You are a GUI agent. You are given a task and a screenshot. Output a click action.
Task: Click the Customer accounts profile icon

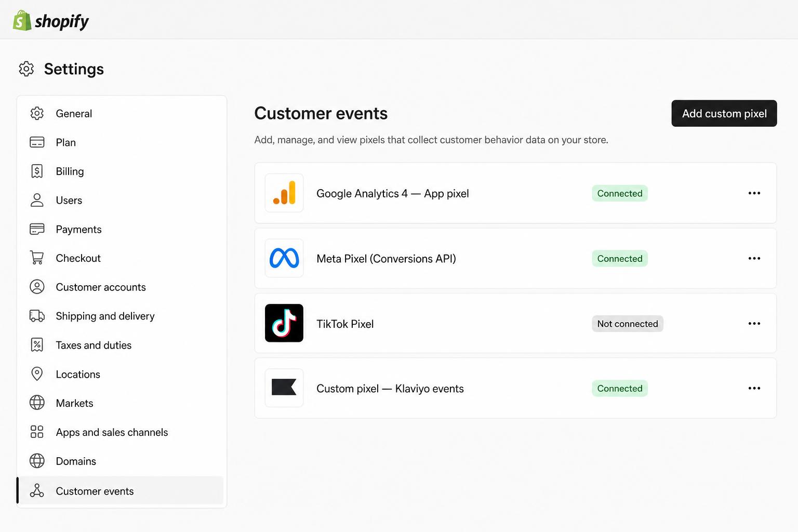(x=37, y=287)
